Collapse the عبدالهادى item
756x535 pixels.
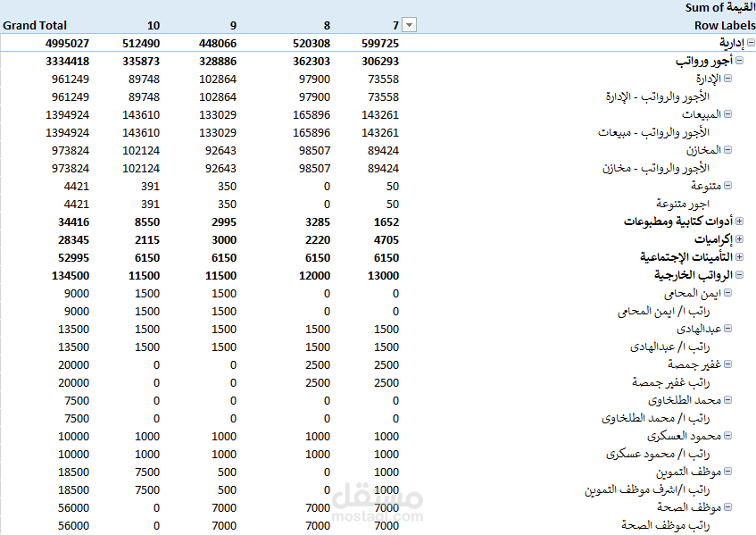click(x=727, y=328)
